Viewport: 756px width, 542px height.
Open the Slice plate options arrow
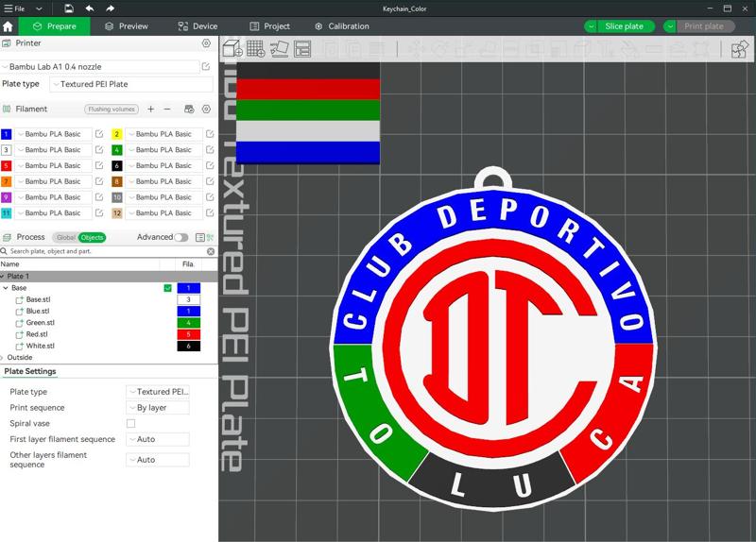pos(591,26)
